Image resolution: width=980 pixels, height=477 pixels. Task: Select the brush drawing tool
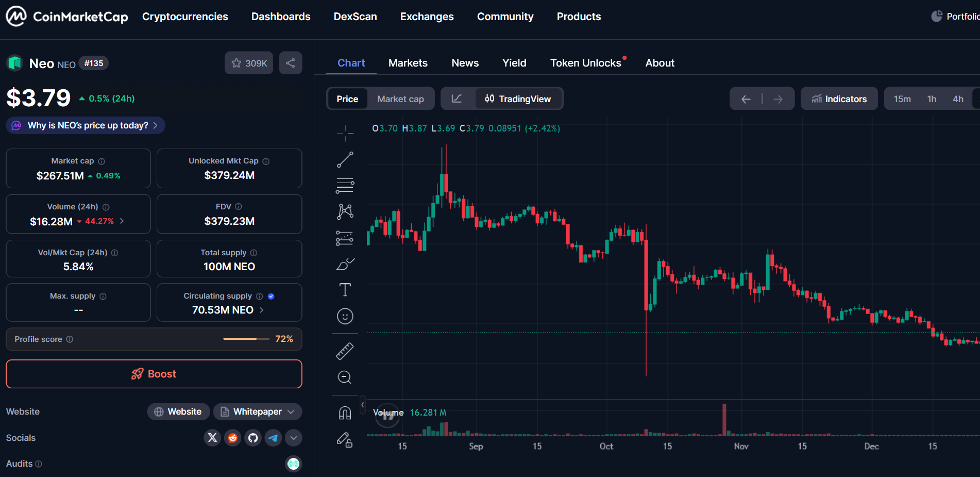[345, 264]
